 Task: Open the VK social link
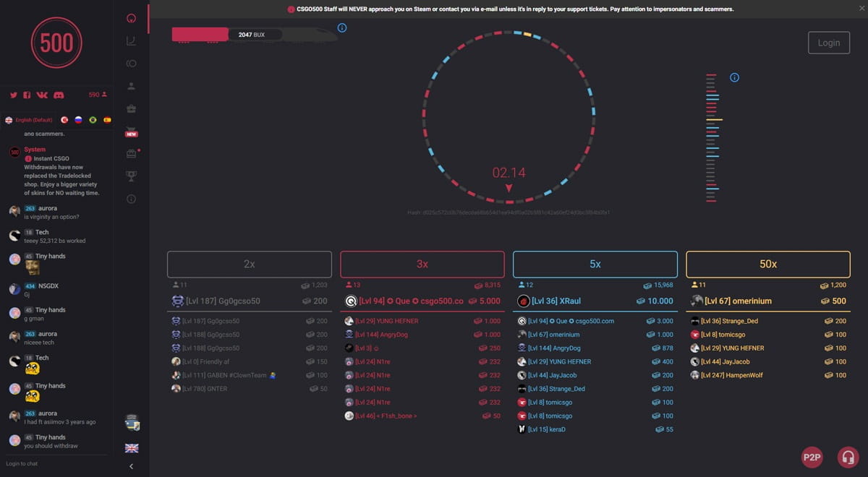[42, 95]
